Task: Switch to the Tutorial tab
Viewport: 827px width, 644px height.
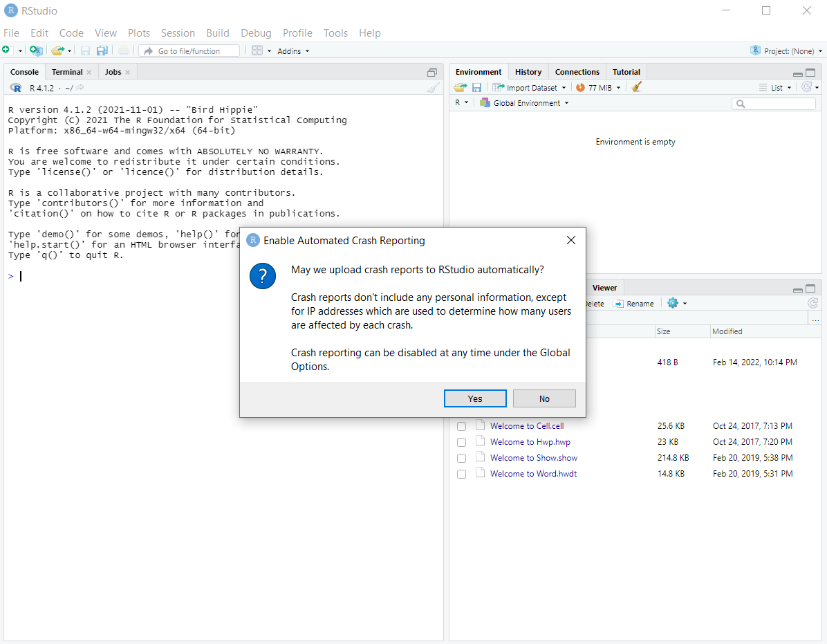Action: [626, 72]
